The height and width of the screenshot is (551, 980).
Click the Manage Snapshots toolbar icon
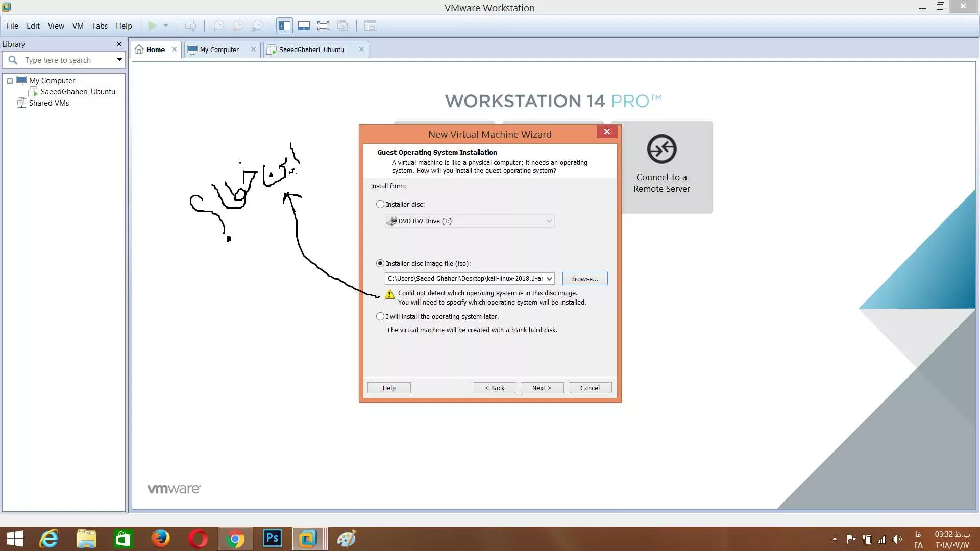[258, 26]
